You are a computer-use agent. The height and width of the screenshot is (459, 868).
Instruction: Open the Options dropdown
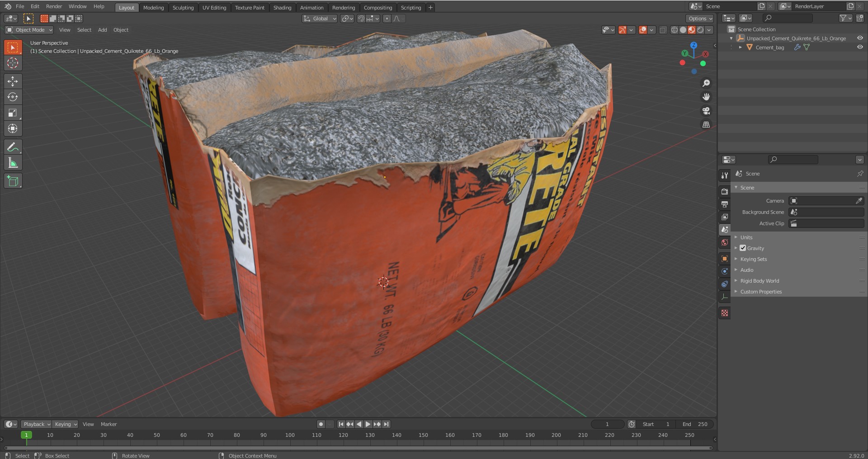(700, 19)
